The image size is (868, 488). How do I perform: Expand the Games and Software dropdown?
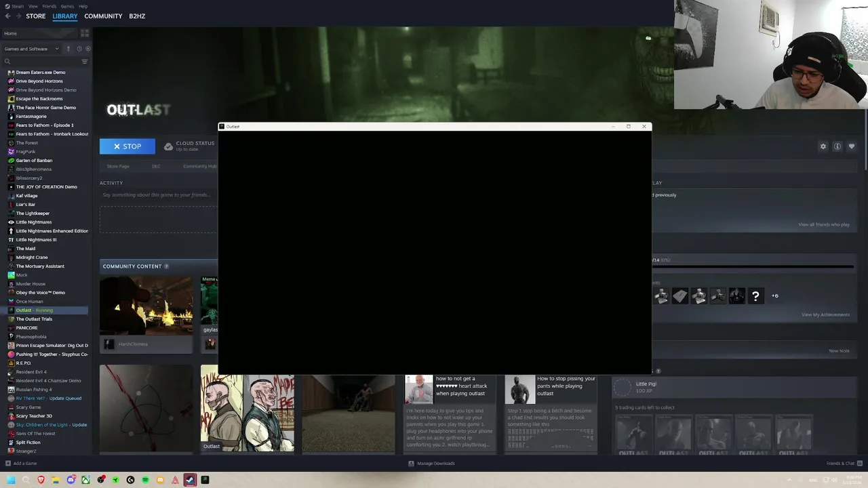pyautogui.click(x=32, y=49)
